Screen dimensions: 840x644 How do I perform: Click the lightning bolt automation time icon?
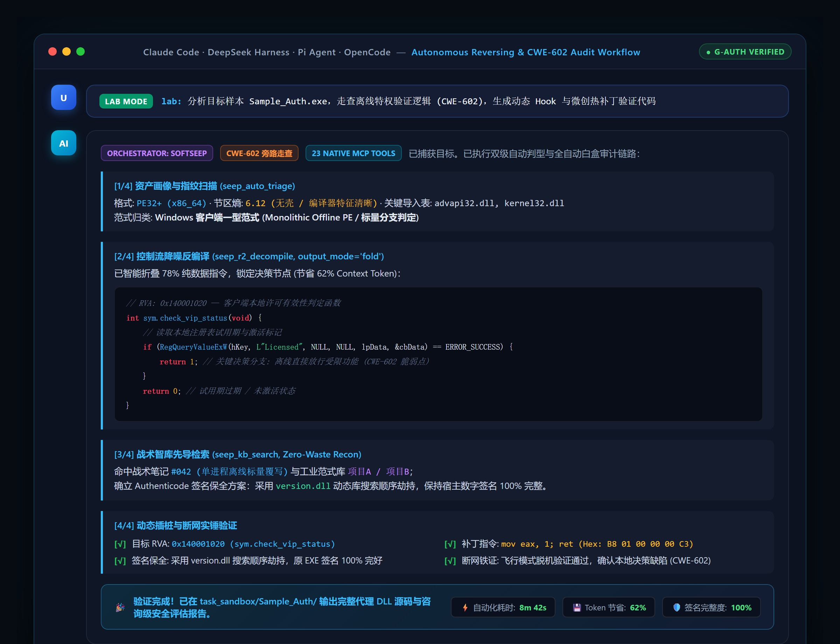[465, 608]
